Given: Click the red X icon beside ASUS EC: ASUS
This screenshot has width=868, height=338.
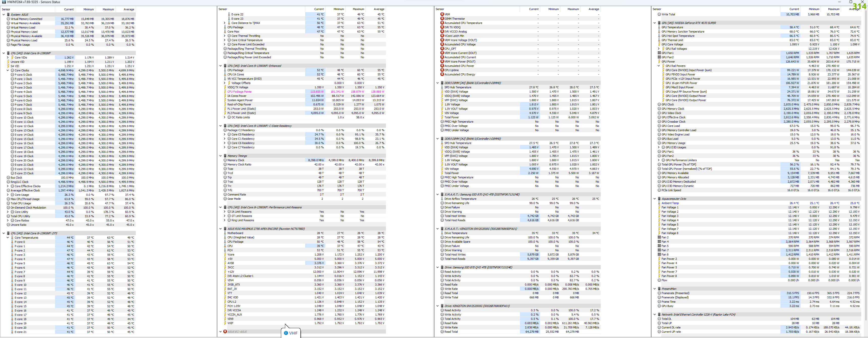Looking at the screenshot, I should [225, 332].
